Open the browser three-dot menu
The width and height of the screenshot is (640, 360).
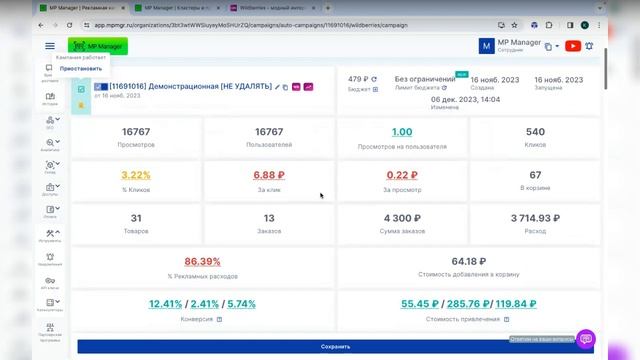pos(599,25)
